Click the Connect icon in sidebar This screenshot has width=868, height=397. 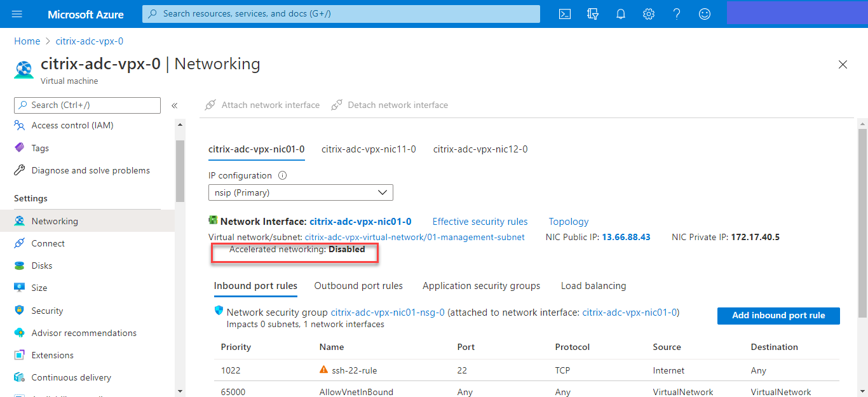20,243
